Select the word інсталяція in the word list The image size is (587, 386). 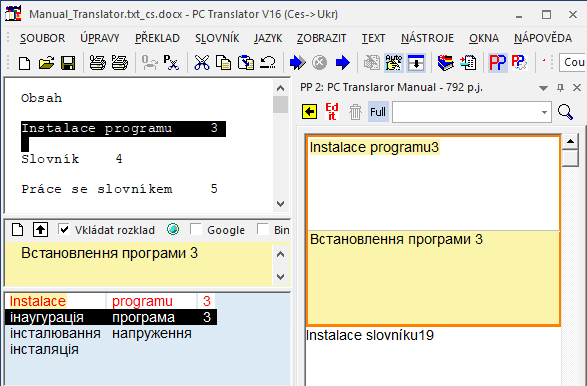(x=44, y=349)
